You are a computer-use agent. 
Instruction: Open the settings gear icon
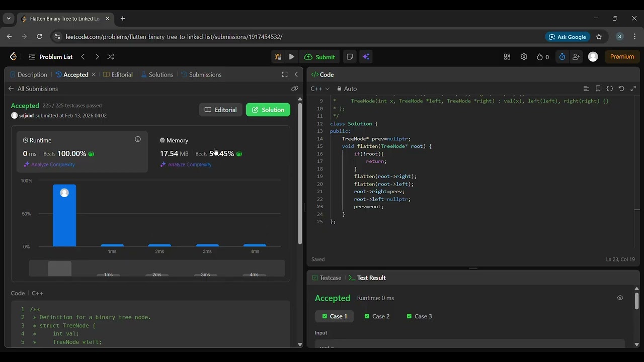point(524,57)
